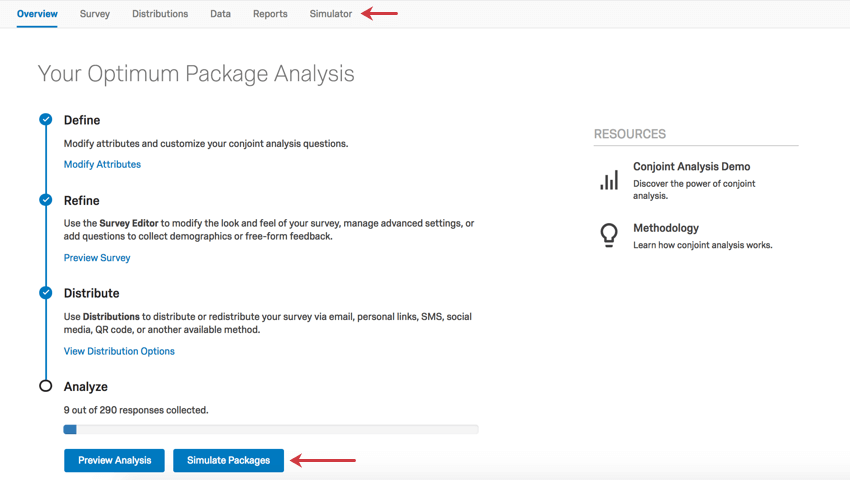Viewport: 850px width, 480px height.
Task: Click the responses collected progress bar
Action: coord(270,430)
